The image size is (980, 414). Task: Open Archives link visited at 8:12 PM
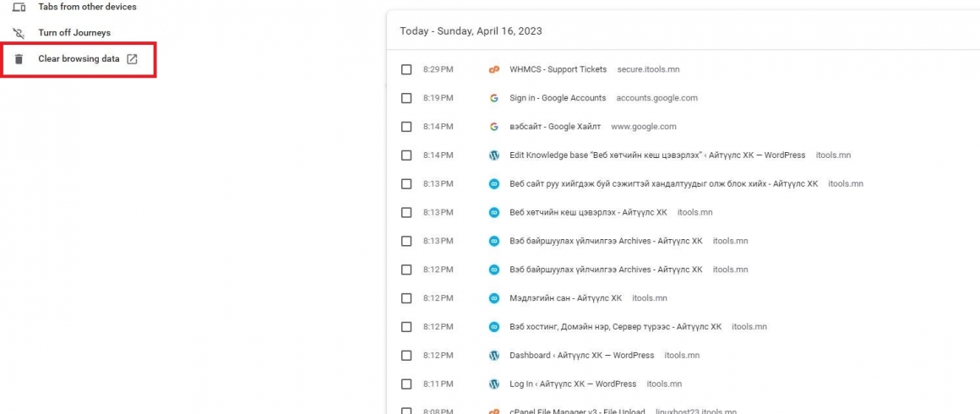pos(607,270)
